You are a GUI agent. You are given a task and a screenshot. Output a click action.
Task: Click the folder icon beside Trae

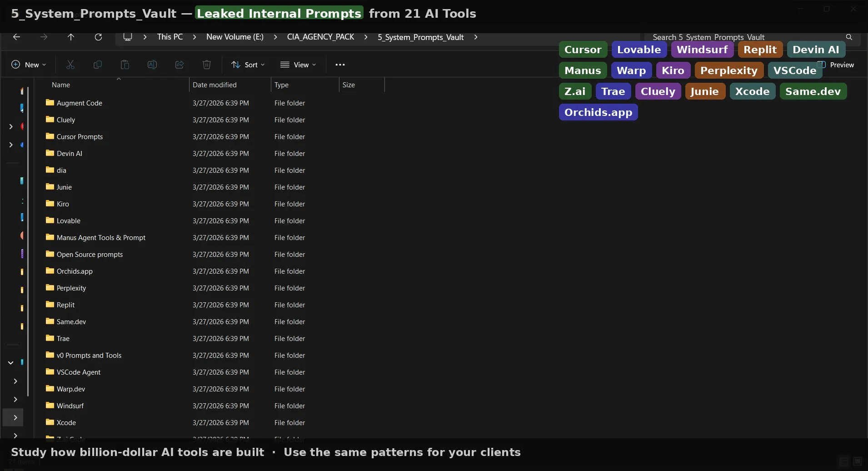[x=50, y=338]
